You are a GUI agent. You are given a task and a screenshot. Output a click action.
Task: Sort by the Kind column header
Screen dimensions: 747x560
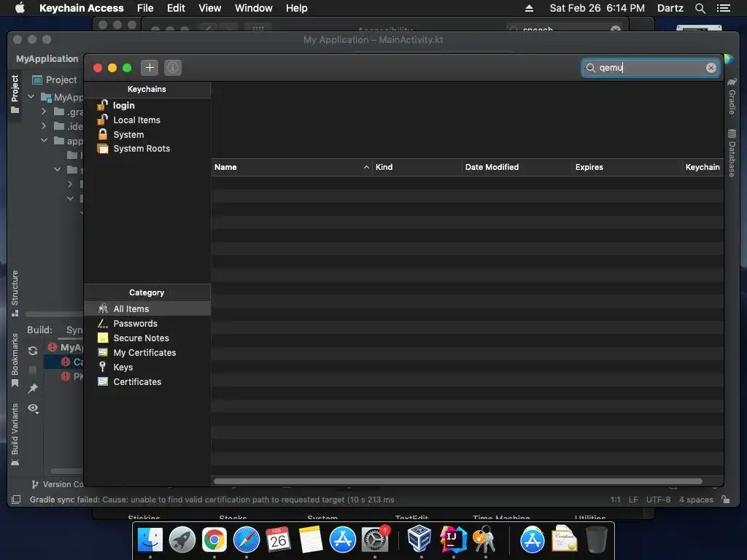[417, 167]
